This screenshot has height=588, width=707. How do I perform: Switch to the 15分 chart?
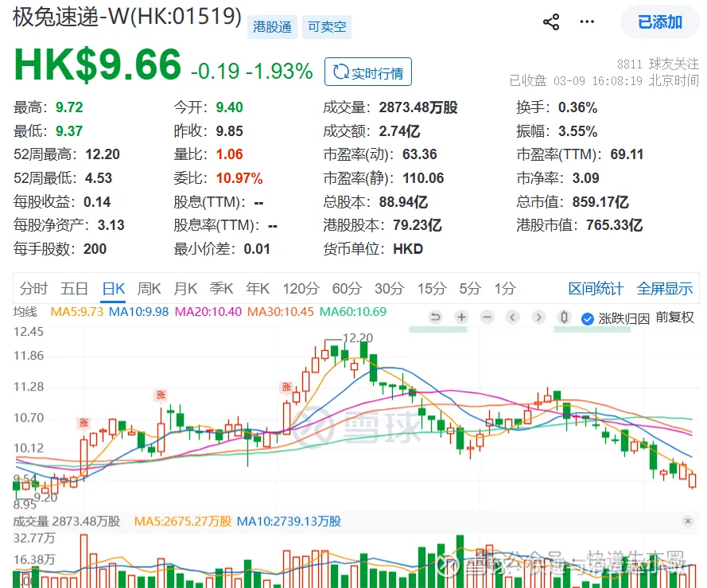(432, 288)
